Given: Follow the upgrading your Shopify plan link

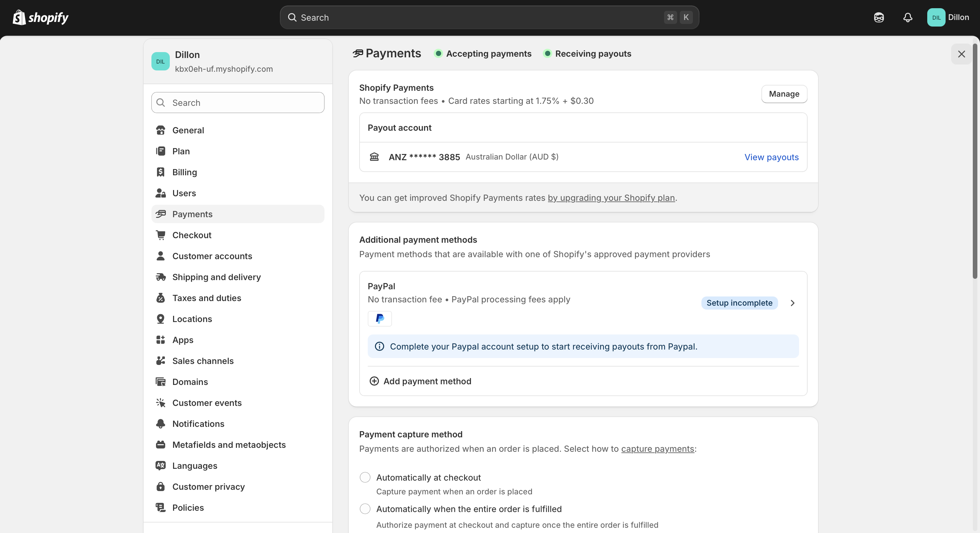Looking at the screenshot, I should click(x=611, y=198).
